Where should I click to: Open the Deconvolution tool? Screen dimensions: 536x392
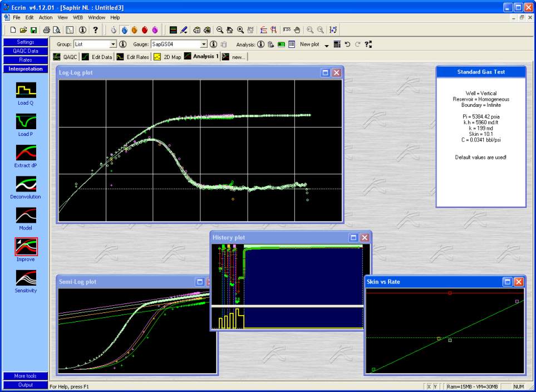pos(26,184)
